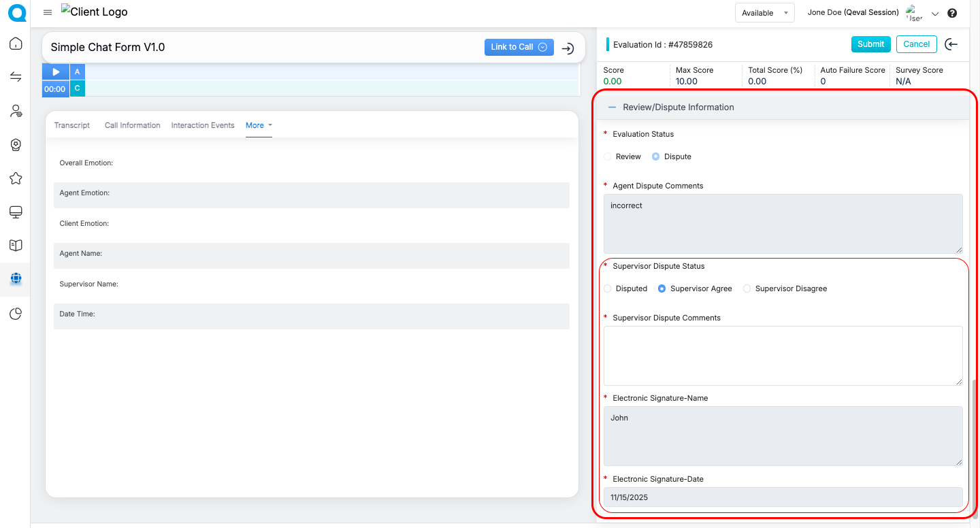Open the hamburger menu at top left
980x528 pixels.
coord(48,12)
